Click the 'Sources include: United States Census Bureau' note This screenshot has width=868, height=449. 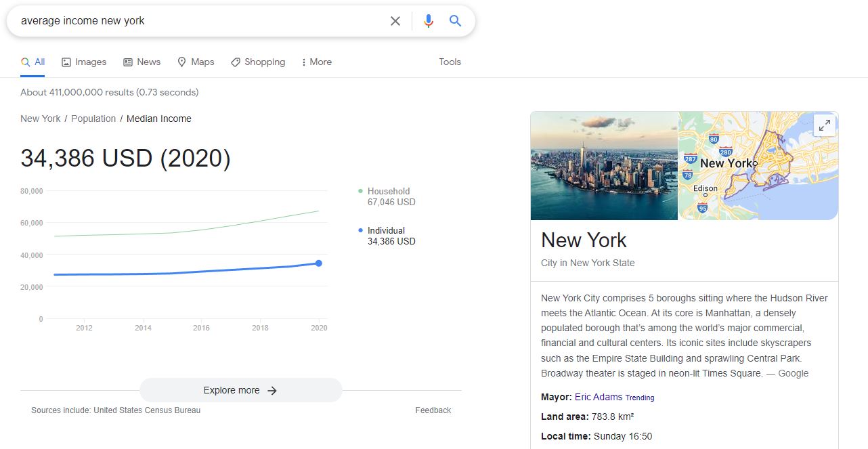pyautogui.click(x=116, y=410)
